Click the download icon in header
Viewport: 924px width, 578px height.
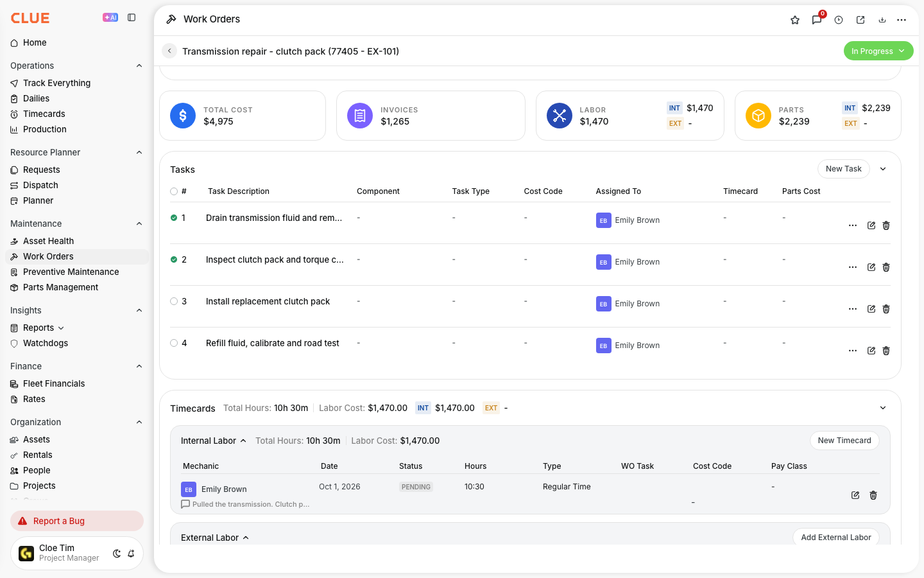click(882, 20)
